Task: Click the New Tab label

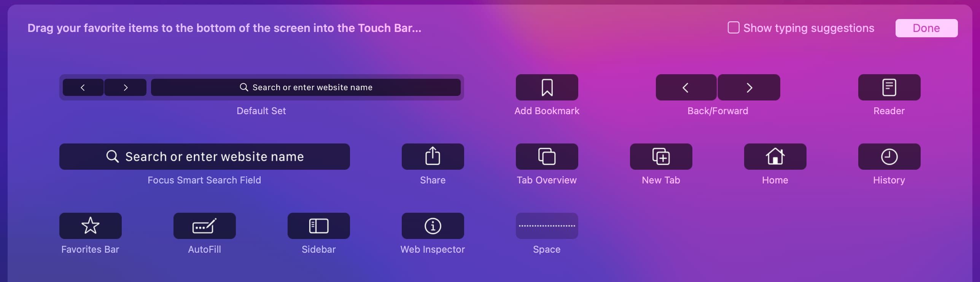Action: pyautogui.click(x=661, y=180)
